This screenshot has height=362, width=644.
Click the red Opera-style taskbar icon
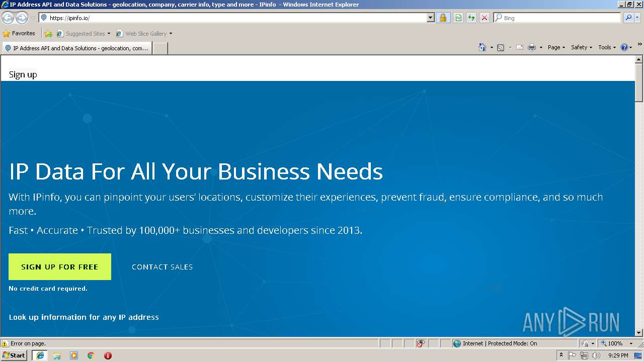point(108,355)
